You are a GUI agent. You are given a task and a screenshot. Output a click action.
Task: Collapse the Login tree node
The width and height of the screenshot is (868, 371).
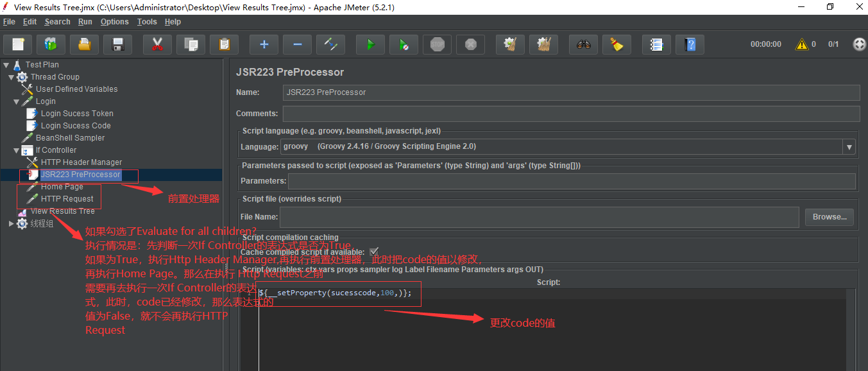(17, 101)
